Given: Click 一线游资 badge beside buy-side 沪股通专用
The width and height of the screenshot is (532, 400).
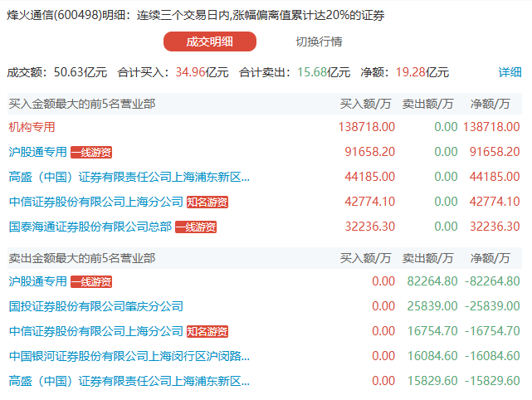Looking at the screenshot, I should 91,152.
